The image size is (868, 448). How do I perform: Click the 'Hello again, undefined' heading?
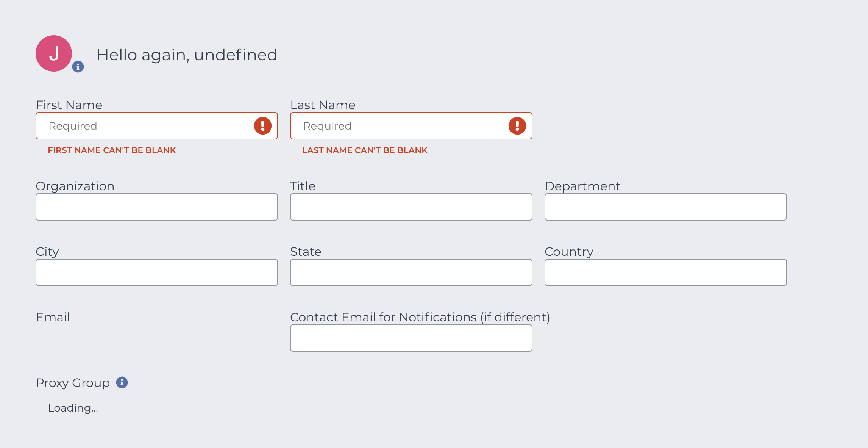187,55
